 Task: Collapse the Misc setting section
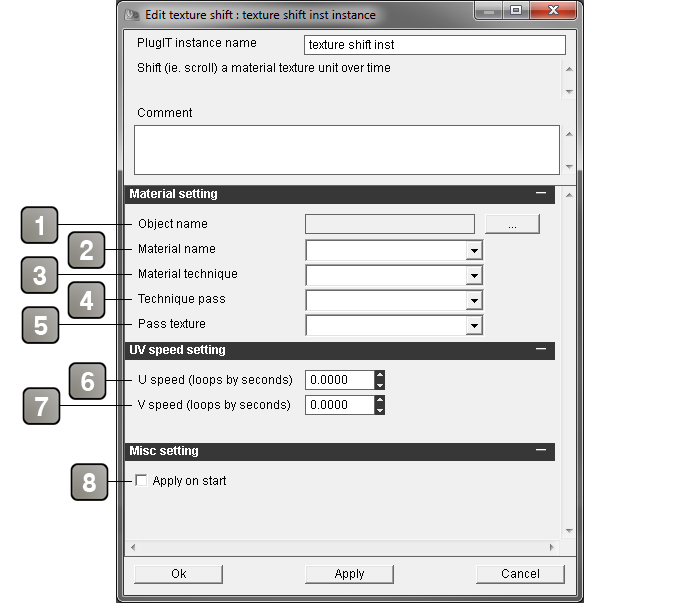click(541, 450)
